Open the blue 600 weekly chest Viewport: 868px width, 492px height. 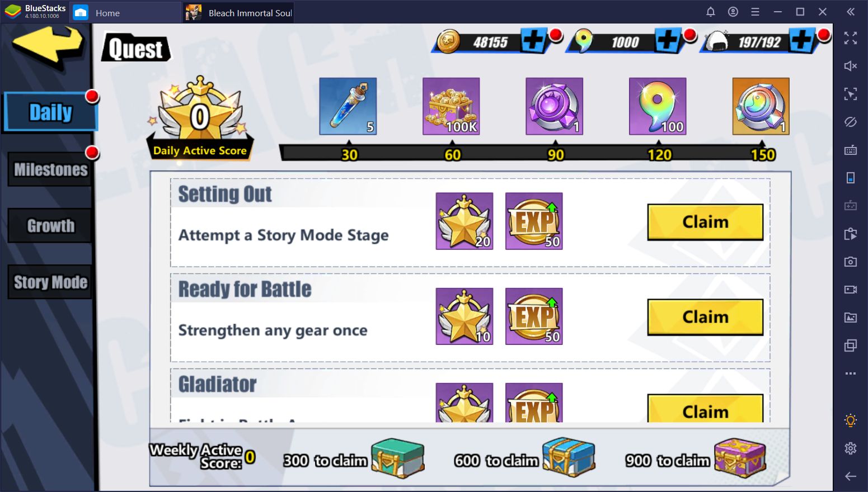point(569,458)
